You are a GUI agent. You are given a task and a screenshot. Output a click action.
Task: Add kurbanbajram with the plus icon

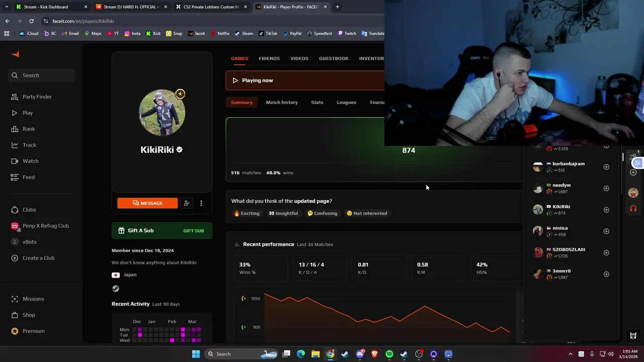click(606, 167)
